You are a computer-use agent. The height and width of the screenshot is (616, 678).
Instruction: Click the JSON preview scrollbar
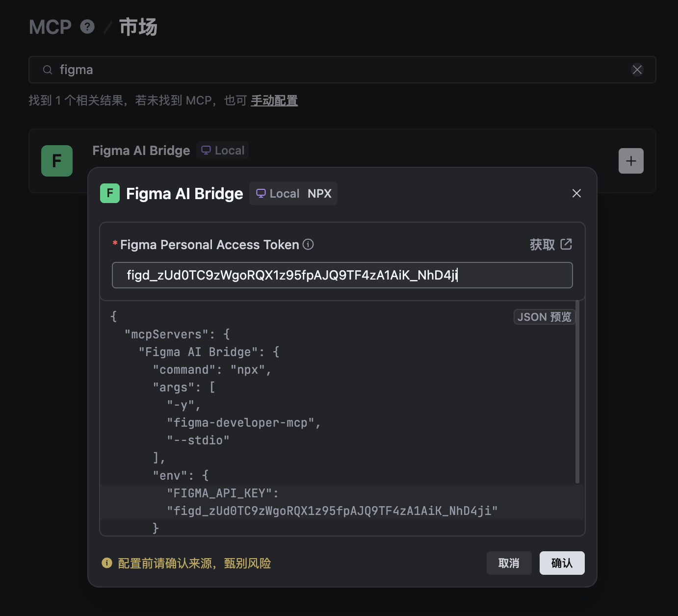(577, 392)
